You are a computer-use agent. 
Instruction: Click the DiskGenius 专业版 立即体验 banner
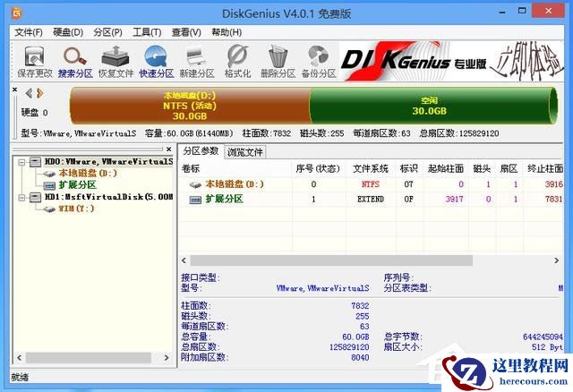point(451,62)
